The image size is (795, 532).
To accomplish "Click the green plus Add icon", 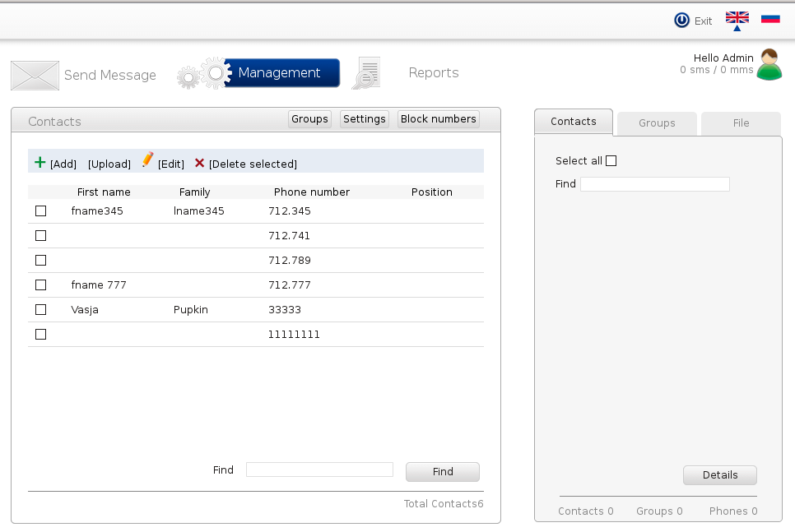I will click(x=40, y=163).
